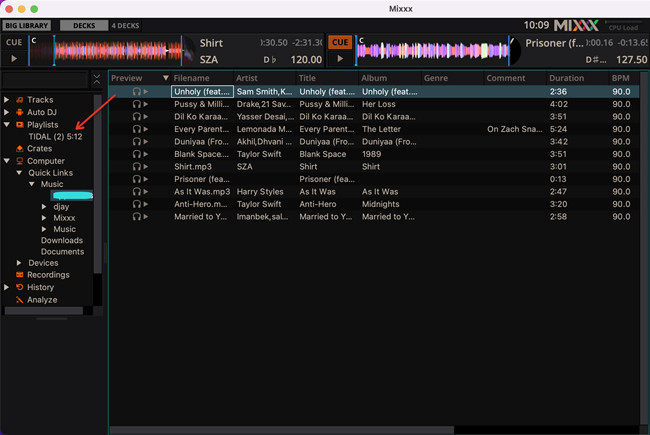The height and width of the screenshot is (435, 650).
Task: Toggle the active CUE on deck 2
Action: coord(340,42)
